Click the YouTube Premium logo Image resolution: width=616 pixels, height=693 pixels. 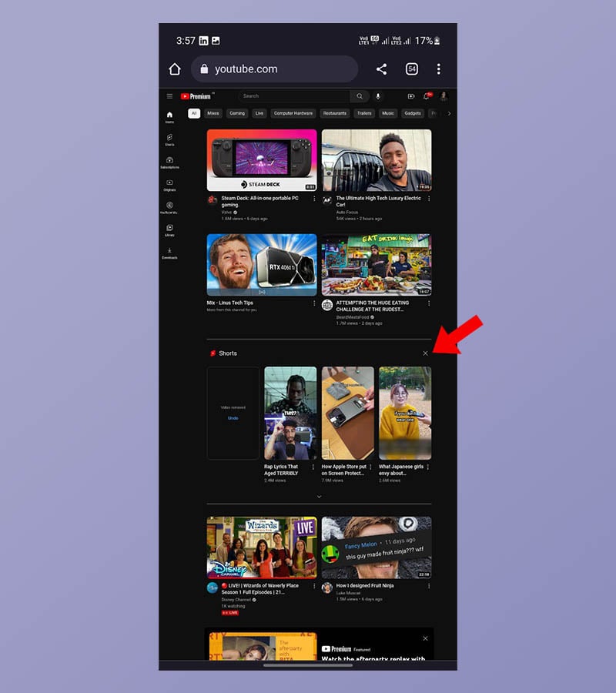pyautogui.click(x=196, y=96)
